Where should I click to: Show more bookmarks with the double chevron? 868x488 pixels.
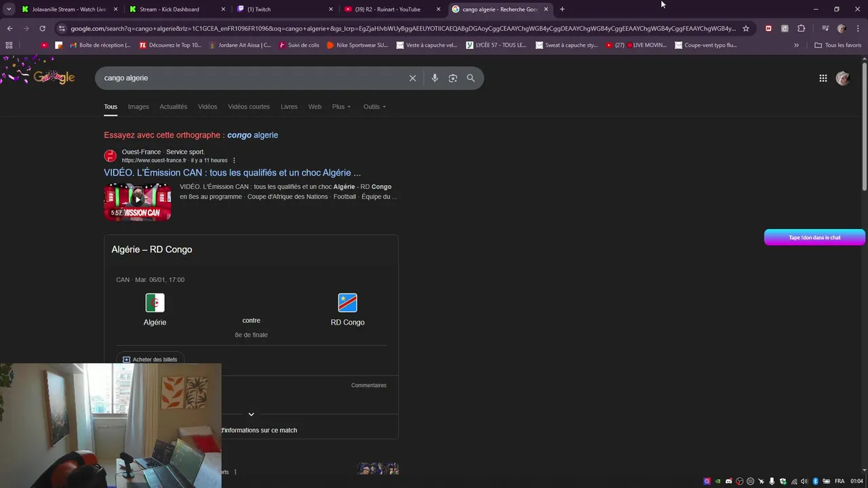coord(796,45)
